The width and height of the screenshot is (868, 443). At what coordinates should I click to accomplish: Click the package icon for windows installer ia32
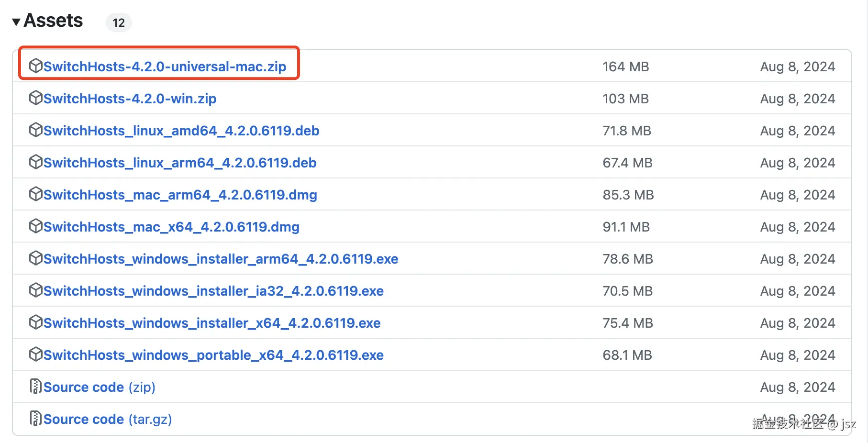[35, 290]
